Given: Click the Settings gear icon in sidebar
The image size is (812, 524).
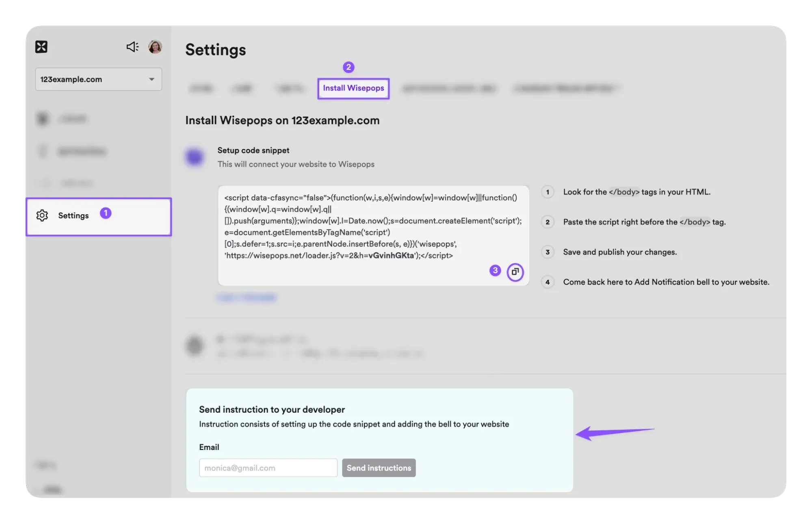Looking at the screenshot, I should [x=42, y=216].
